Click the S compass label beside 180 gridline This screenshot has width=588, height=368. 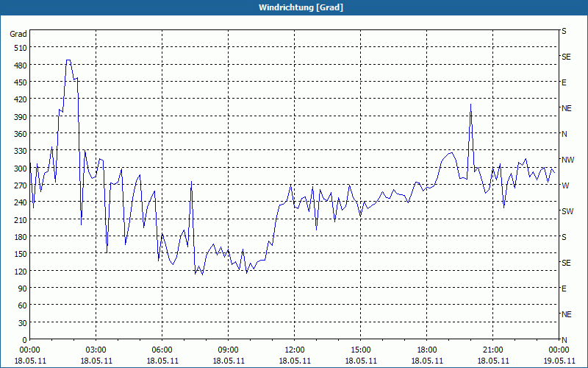[x=564, y=237]
